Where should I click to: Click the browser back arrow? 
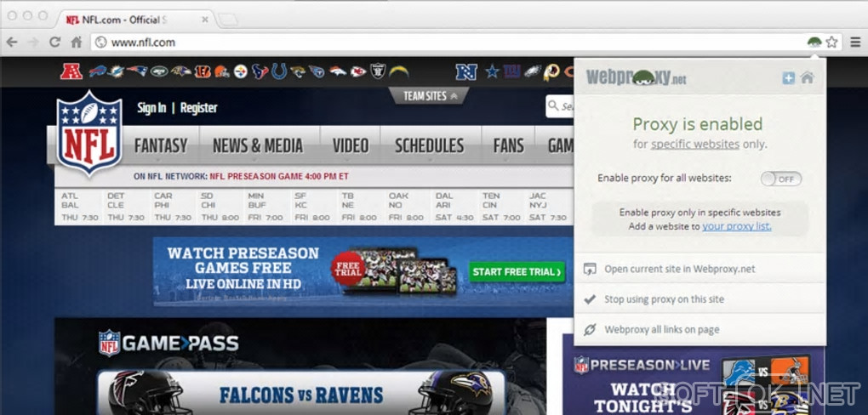coord(12,42)
